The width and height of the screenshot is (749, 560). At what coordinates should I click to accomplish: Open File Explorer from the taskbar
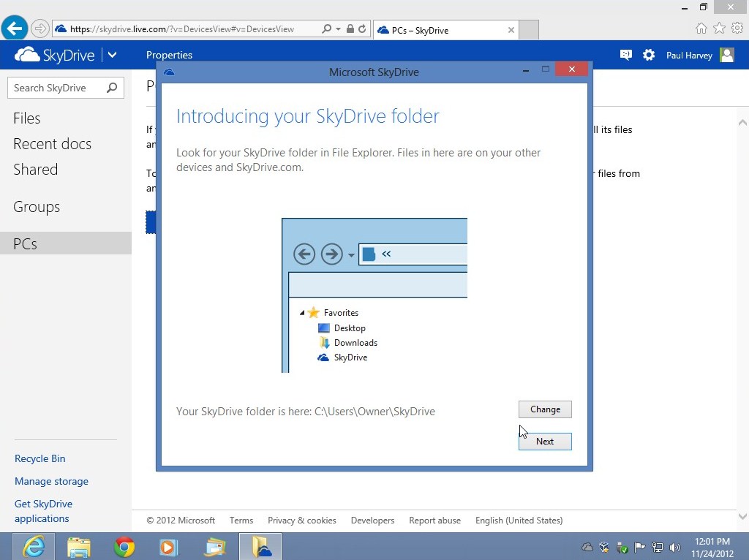coord(79,546)
